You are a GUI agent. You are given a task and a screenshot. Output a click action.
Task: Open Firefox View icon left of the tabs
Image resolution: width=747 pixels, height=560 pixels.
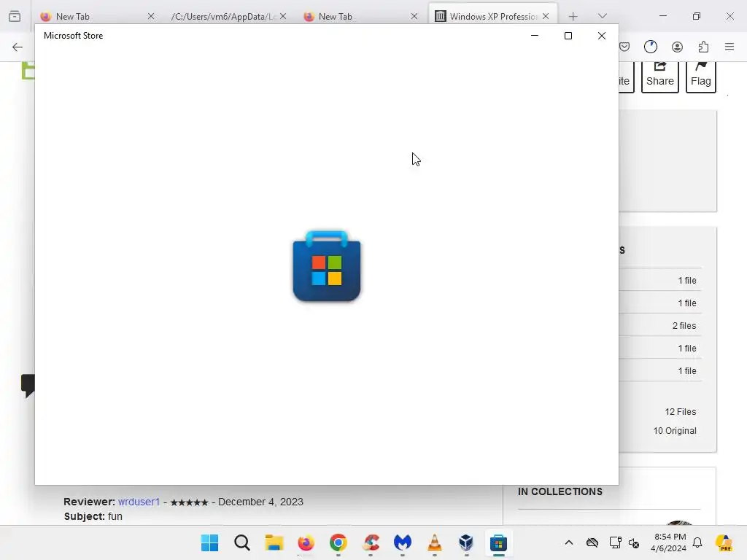(15, 16)
